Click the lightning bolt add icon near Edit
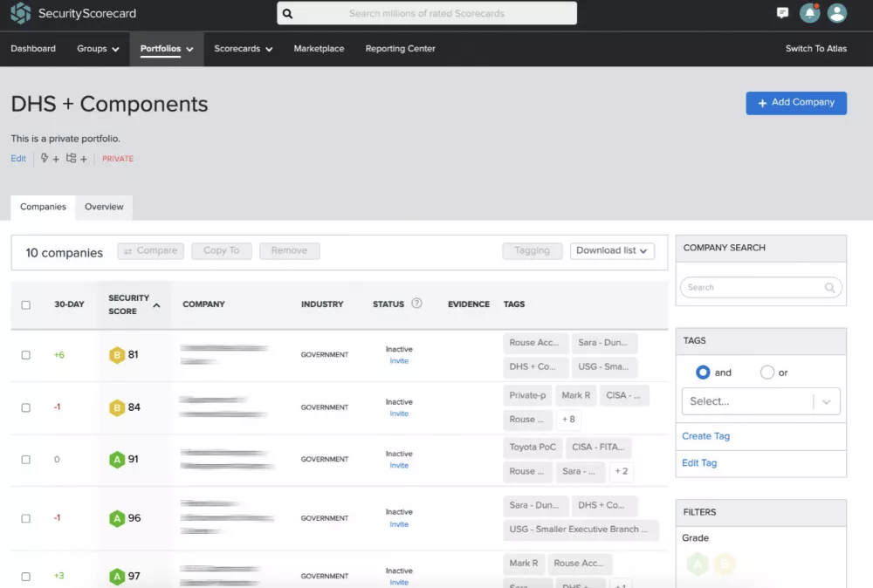Viewport: 873px width, 588px height. 50,159
